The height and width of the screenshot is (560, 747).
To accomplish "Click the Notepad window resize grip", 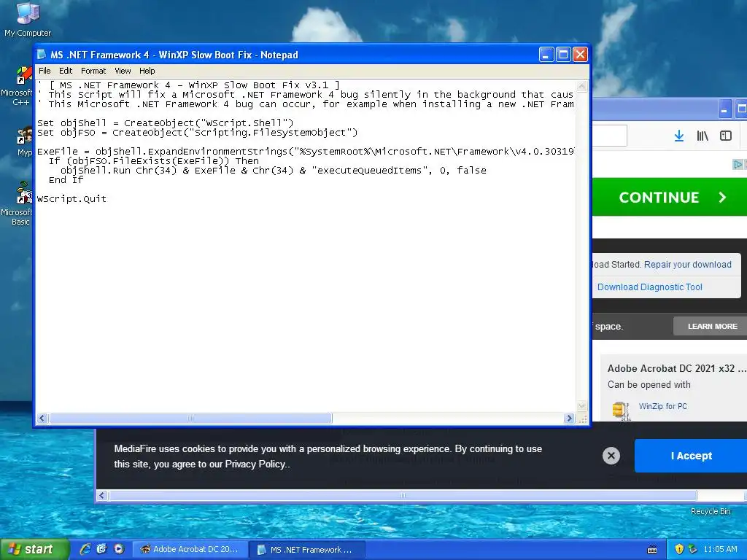I will coord(582,419).
